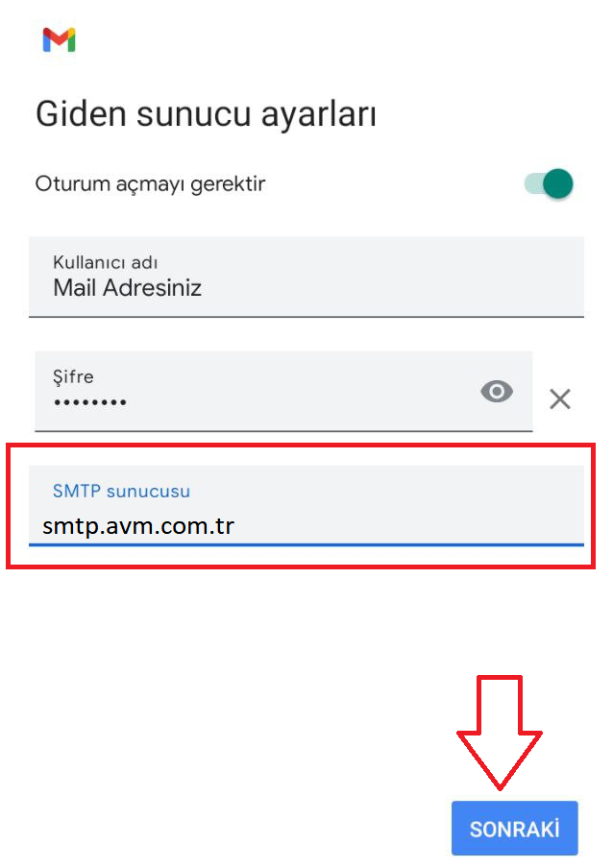Click the Şifre password field
Image resolution: width=613 pixels, height=868 pixels.
click(x=250, y=391)
